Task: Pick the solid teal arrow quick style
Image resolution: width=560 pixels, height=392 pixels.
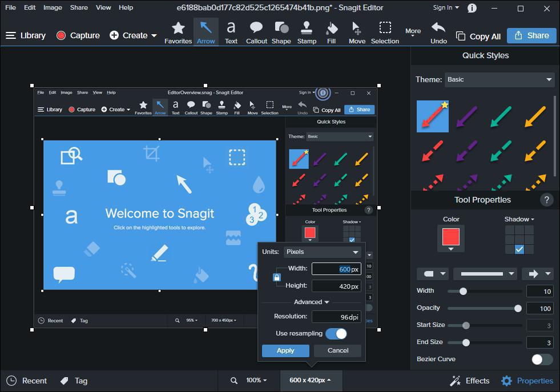Action: (501, 116)
